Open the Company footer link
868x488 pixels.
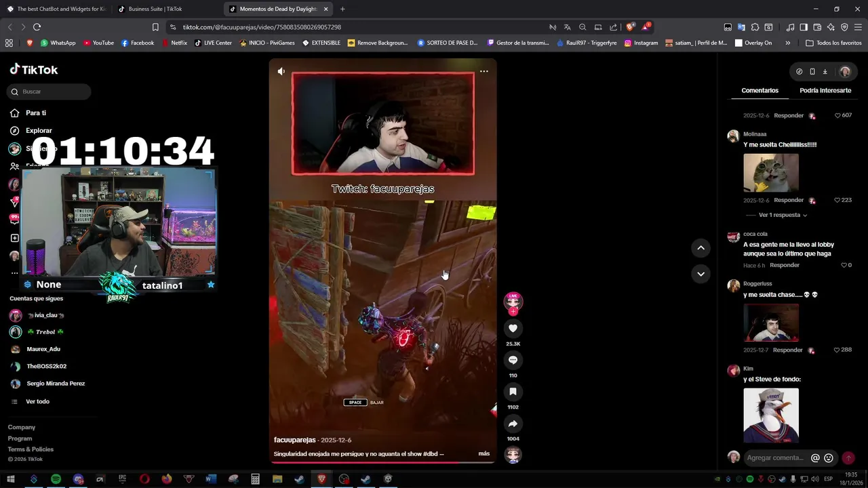coord(22,427)
